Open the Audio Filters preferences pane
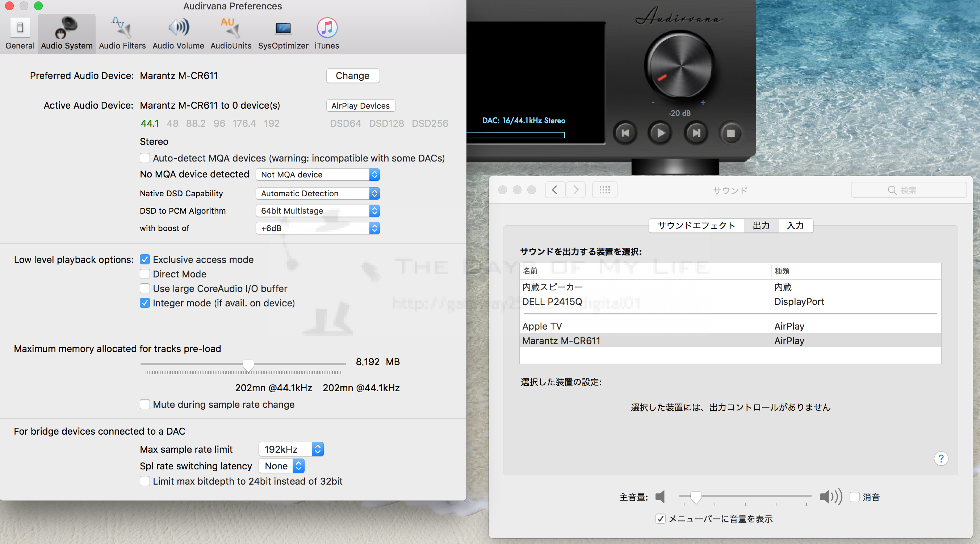The width and height of the screenshot is (980, 544). (x=122, y=33)
